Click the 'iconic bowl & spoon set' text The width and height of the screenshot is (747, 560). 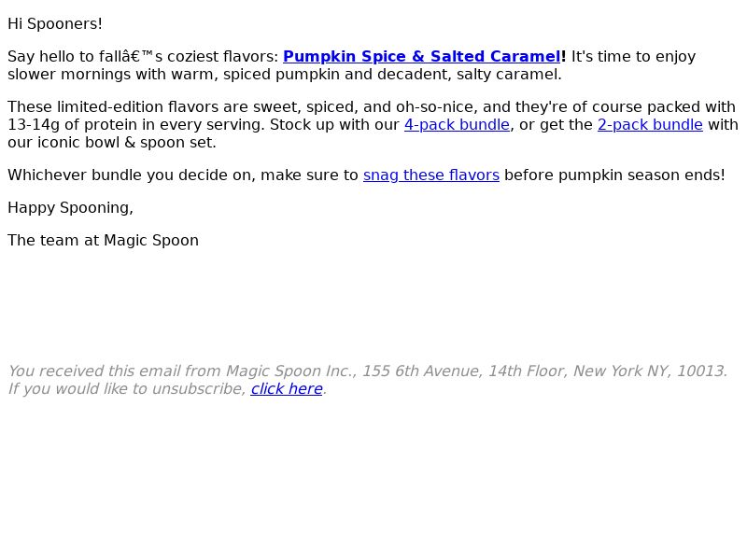point(127,143)
